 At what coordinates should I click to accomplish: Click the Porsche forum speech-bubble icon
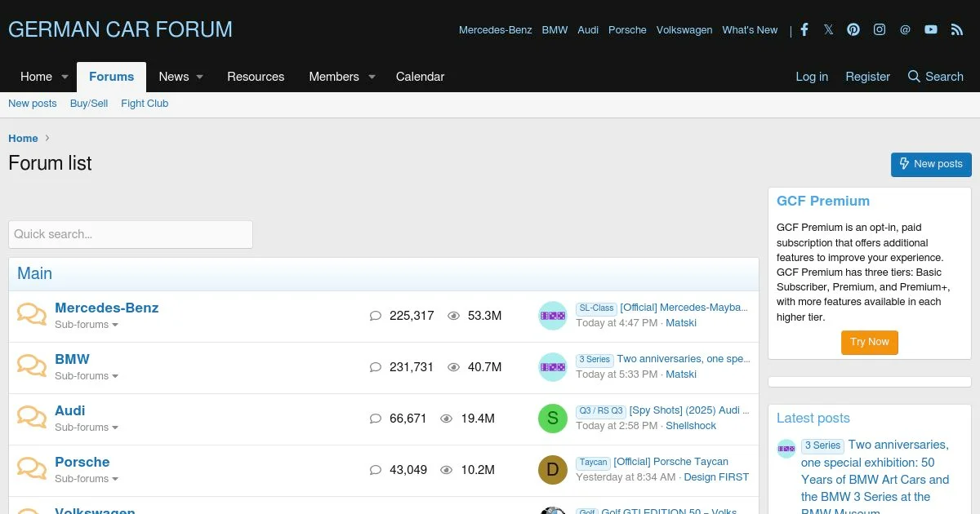pyautogui.click(x=32, y=469)
